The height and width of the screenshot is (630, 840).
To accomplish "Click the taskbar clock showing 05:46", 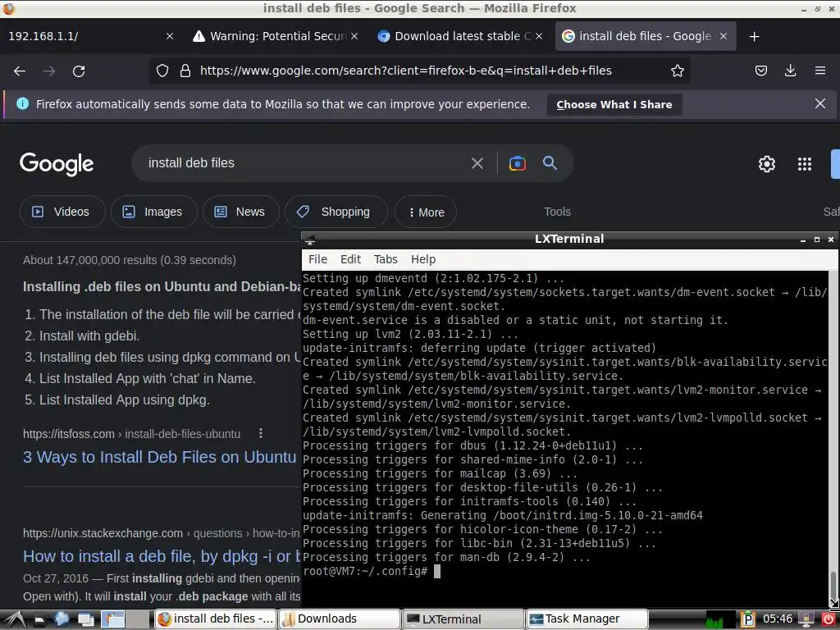I will [x=778, y=619].
